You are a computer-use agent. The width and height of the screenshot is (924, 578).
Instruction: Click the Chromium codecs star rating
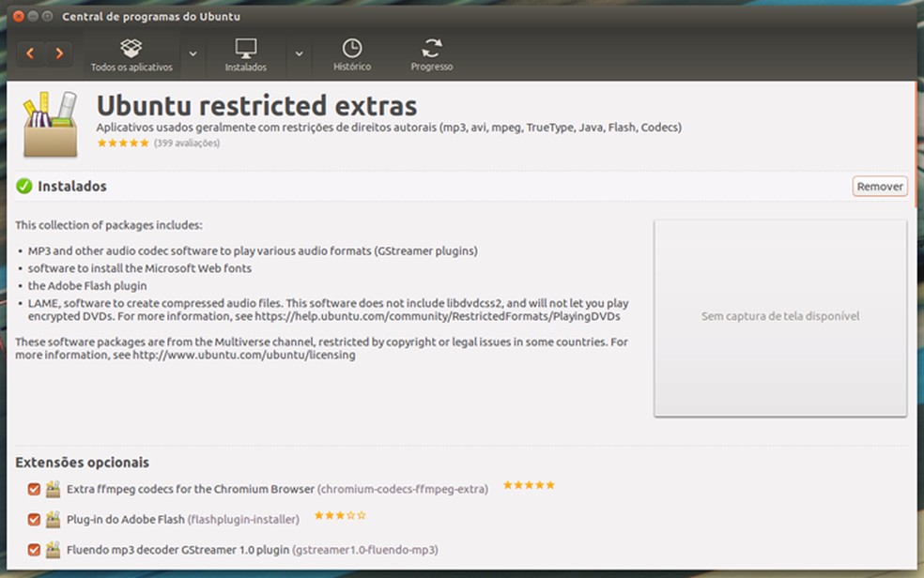point(529,485)
